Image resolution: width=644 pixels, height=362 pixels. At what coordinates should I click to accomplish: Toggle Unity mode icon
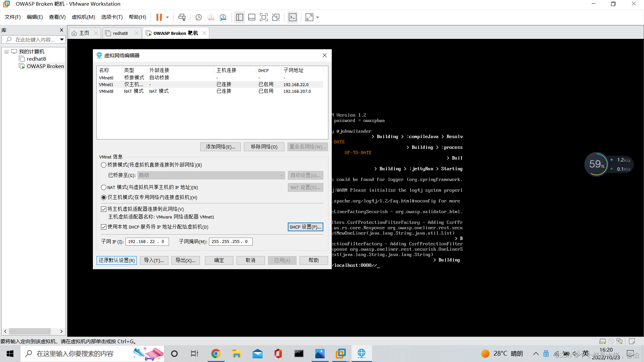pos(276,17)
